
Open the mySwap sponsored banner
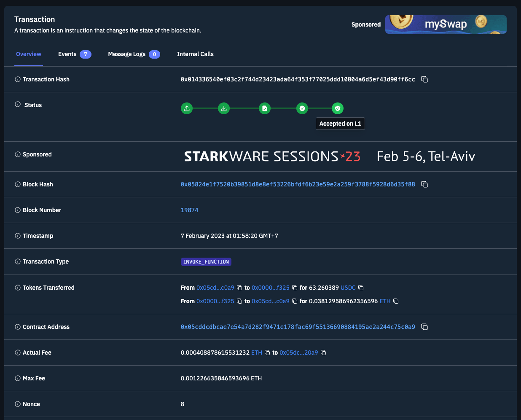446,24
